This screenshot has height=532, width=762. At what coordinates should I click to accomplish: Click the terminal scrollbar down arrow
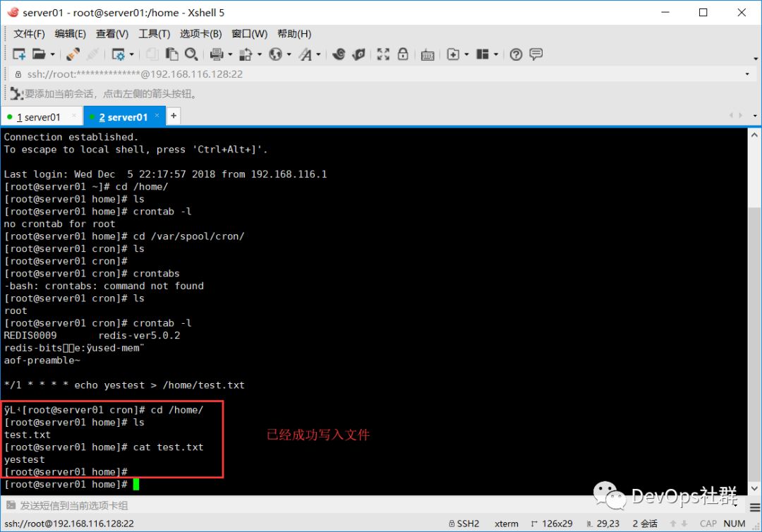[754, 488]
